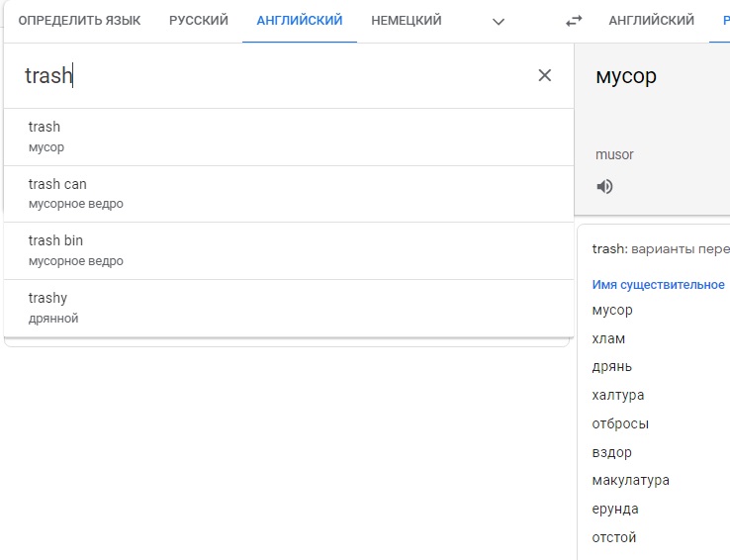The width and height of the screenshot is (730, 560).
Task: Select translation variant ерунда
Action: pos(614,509)
